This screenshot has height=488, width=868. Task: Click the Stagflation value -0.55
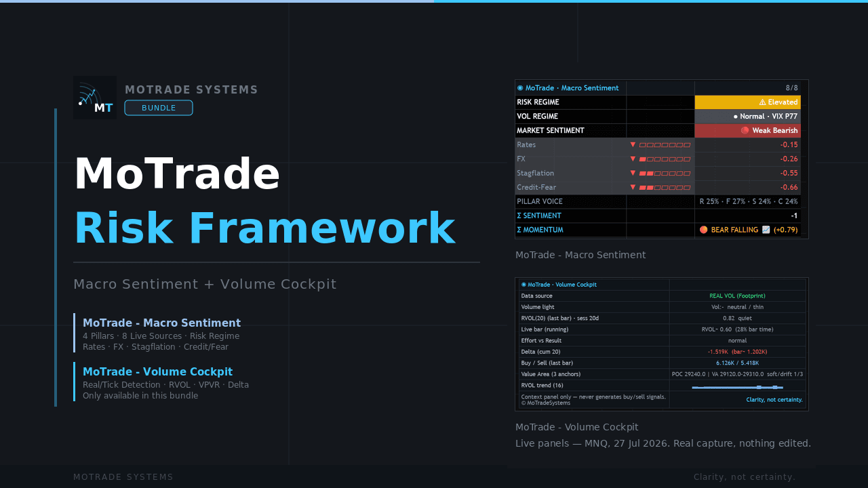[x=789, y=173]
